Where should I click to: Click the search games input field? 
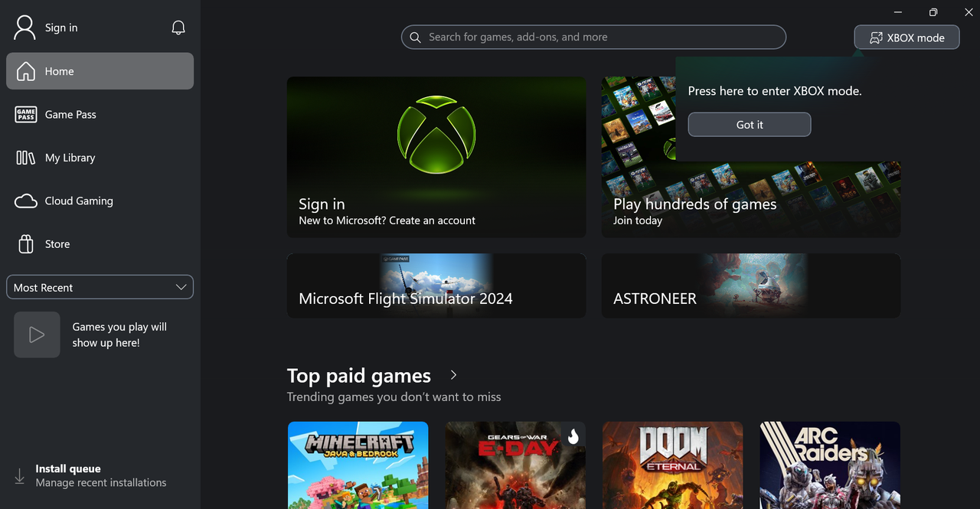coord(593,37)
